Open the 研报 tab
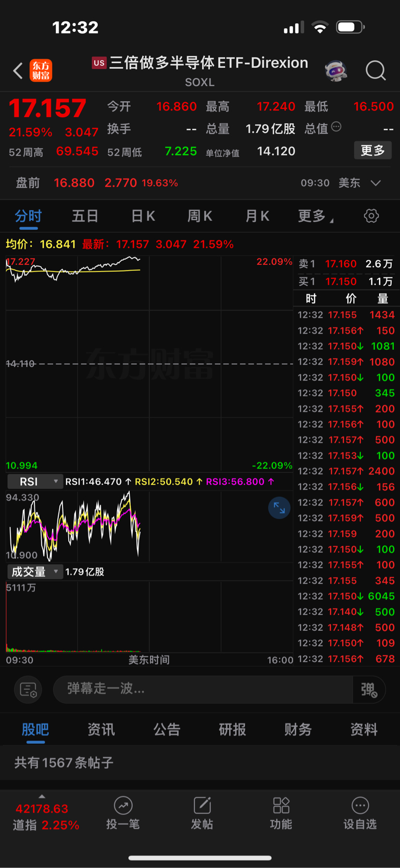The image size is (400, 868). [232, 729]
